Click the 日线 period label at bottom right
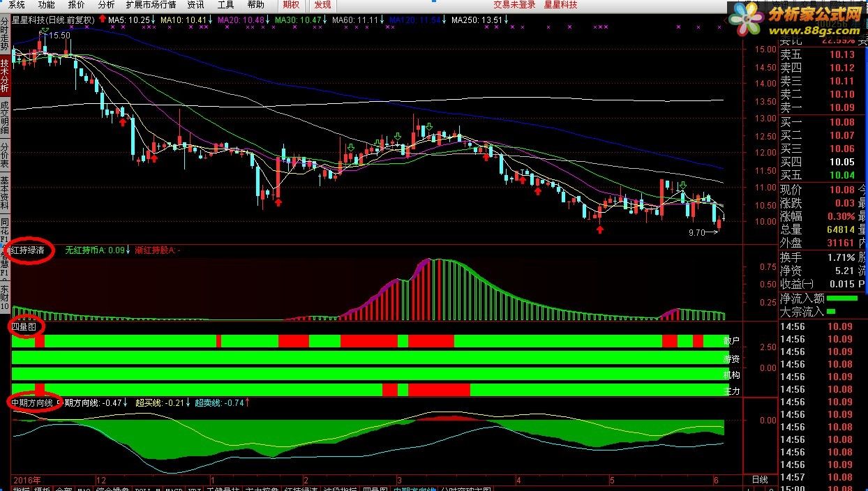The height and width of the screenshot is (491, 868). 759,480
